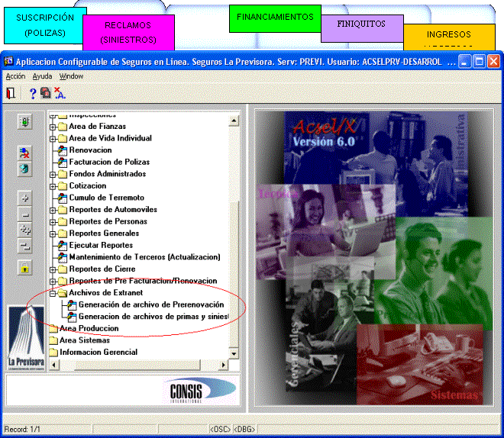Collapse the Archivos de Extranet node
This screenshot has height=438, width=504.
click(53, 293)
